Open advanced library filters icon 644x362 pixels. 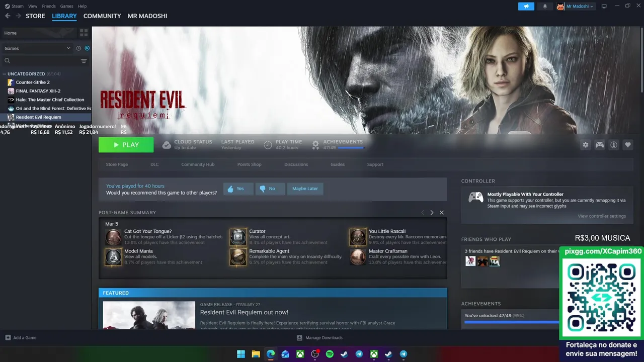(84, 61)
